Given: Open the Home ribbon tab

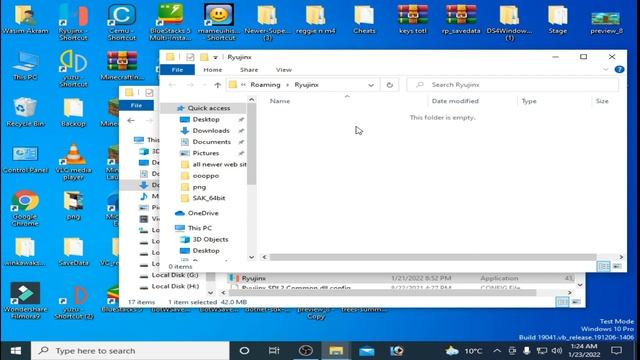Looking at the screenshot, I should [213, 70].
